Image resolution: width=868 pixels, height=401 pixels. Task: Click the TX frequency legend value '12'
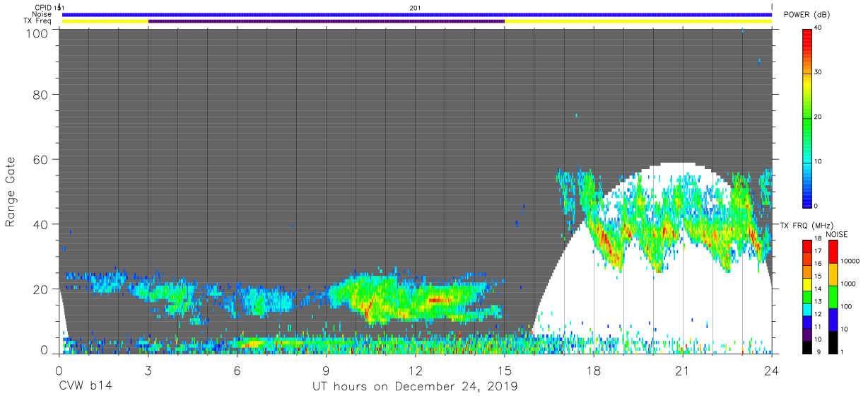click(x=816, y=315)
